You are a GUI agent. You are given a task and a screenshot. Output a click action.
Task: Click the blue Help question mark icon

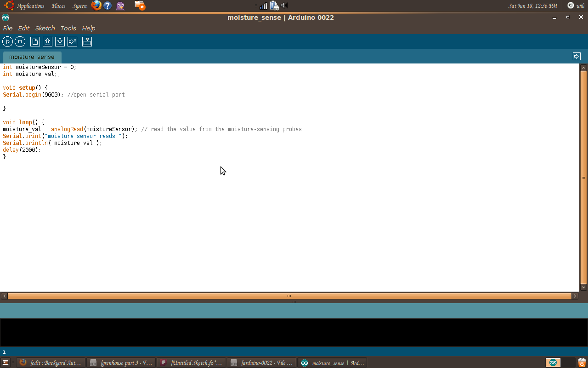(107, 6)
